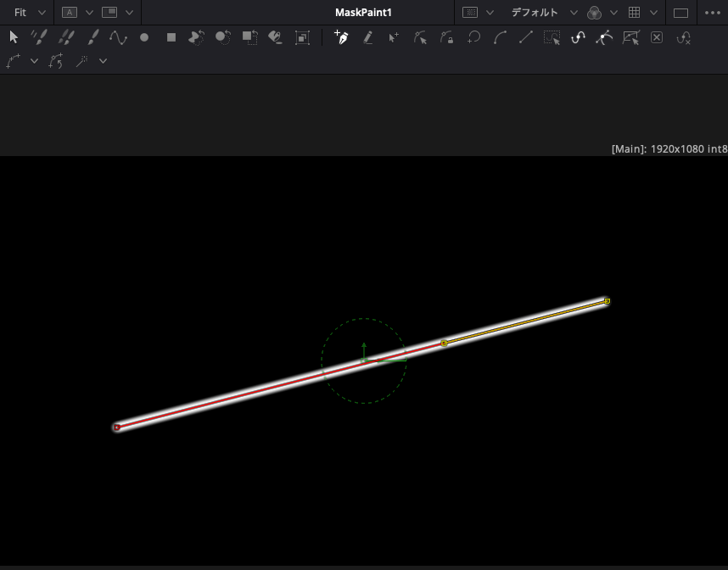Toggle the color channels overlay icon

594,13
